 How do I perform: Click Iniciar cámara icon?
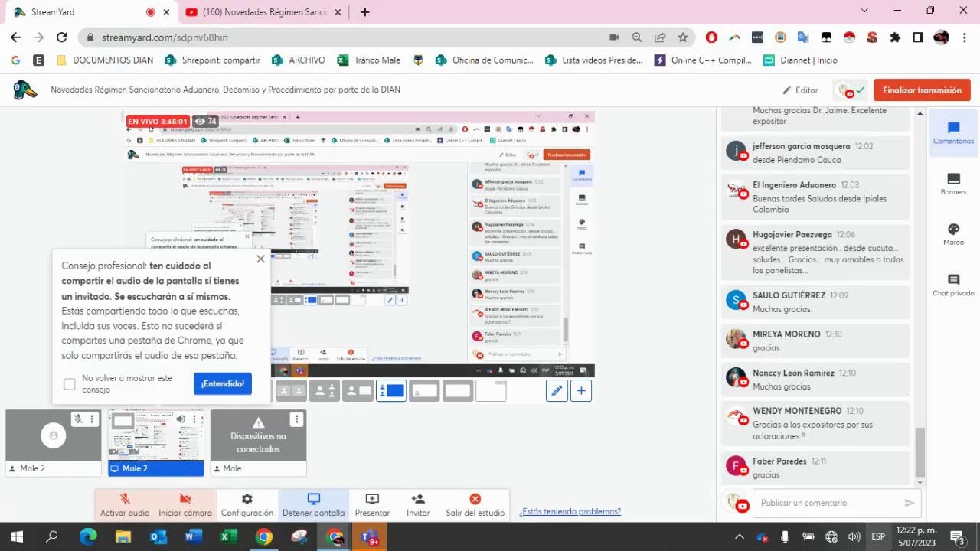pyautogui.click(x=185, y=499)
